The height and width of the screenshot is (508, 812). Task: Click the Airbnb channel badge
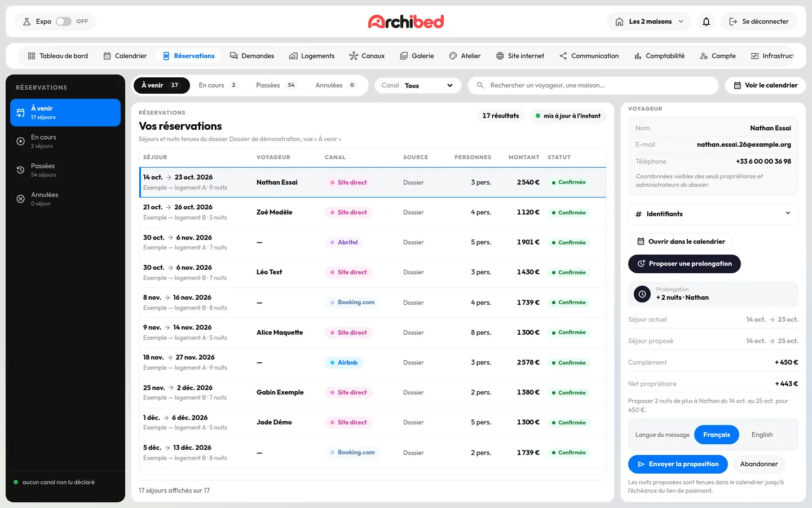click(x=344, y=362)
